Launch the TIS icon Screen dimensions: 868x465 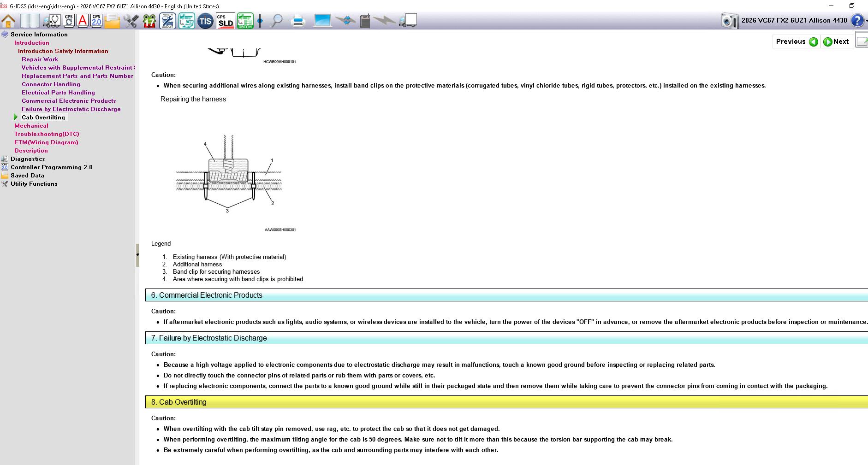[205, 21]
